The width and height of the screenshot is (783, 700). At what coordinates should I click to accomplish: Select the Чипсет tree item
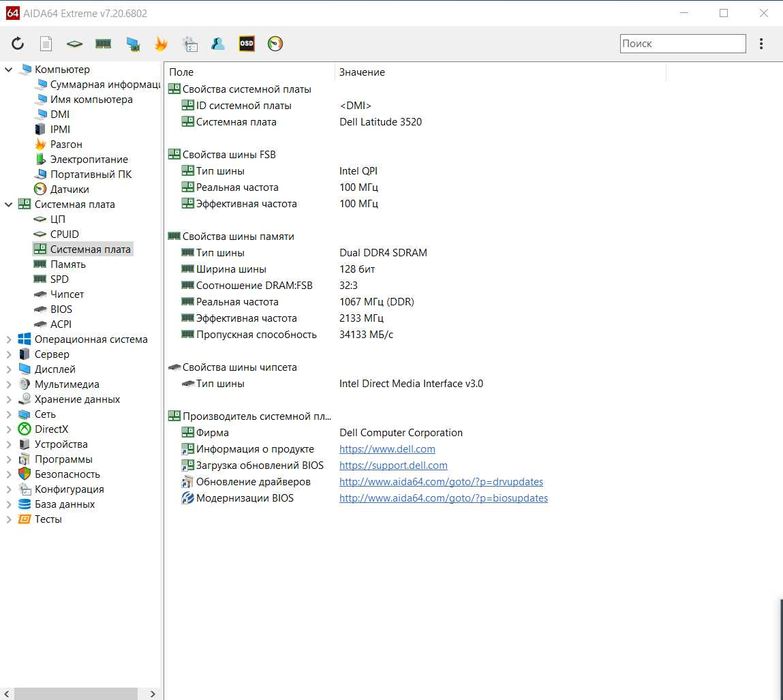pyautogui.click(x=59, y=294)
